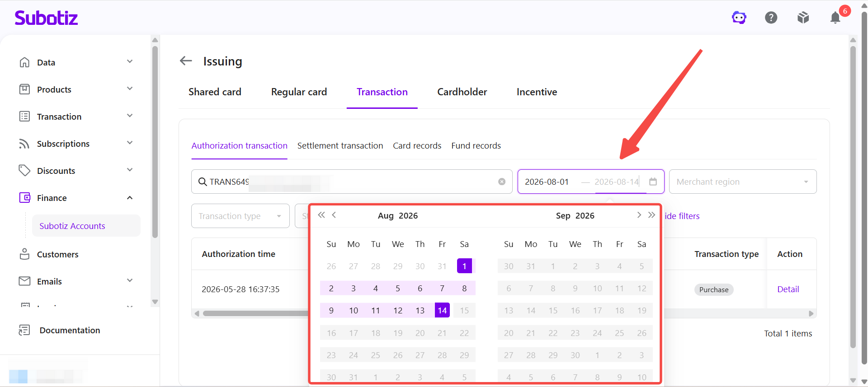Screen dimensions: 868x387
Task: Expand the Products menu
Action: [130, 89]
